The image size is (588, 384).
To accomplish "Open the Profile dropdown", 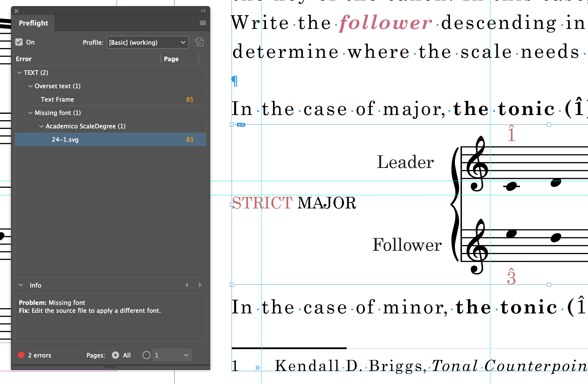I will pyautogui.click(x=147, y=42).
